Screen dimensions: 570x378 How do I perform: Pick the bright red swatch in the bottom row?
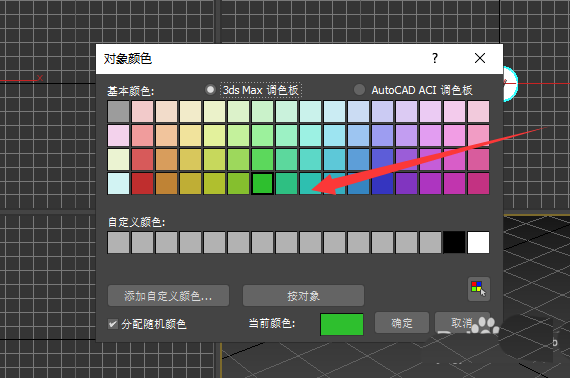click(142, 184)
